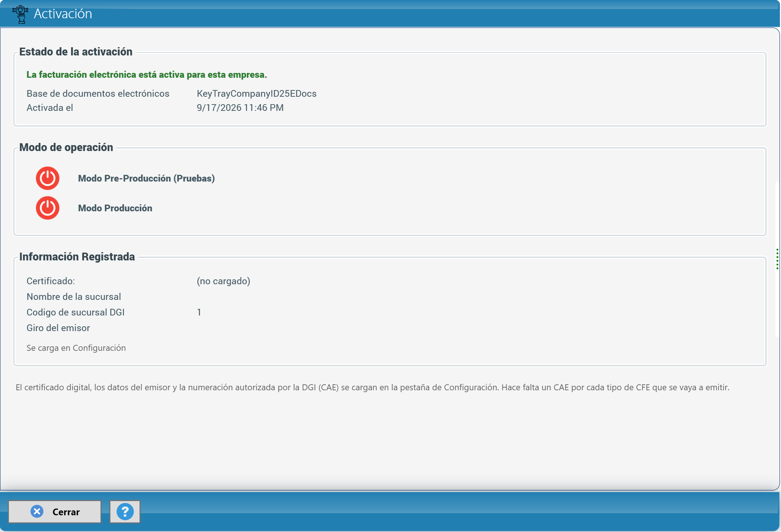Click the 'Estado de la activación' heading

pyautogui.click(x=76, y=52)
